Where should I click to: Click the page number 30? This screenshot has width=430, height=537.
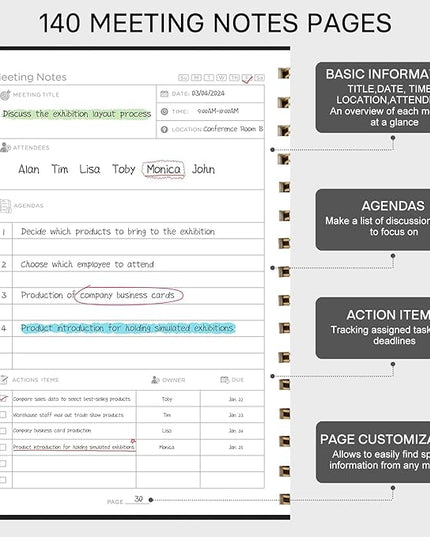(x=138, y=499)
